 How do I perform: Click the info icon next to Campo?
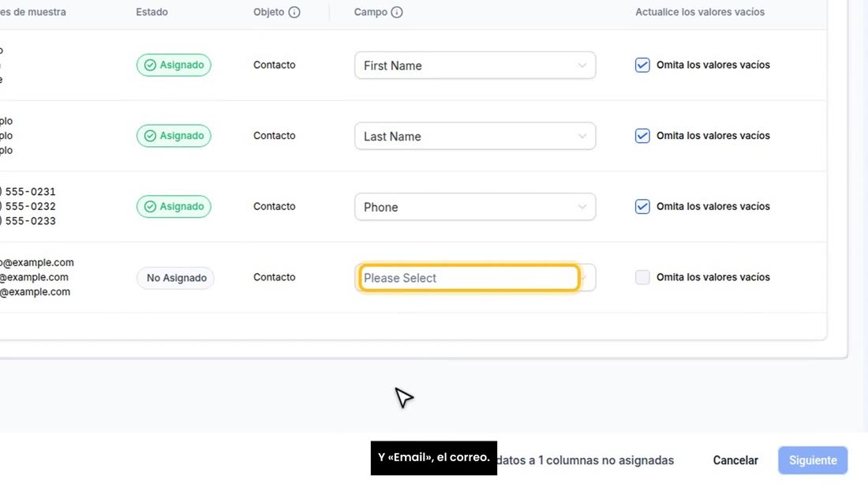(396, 12)
